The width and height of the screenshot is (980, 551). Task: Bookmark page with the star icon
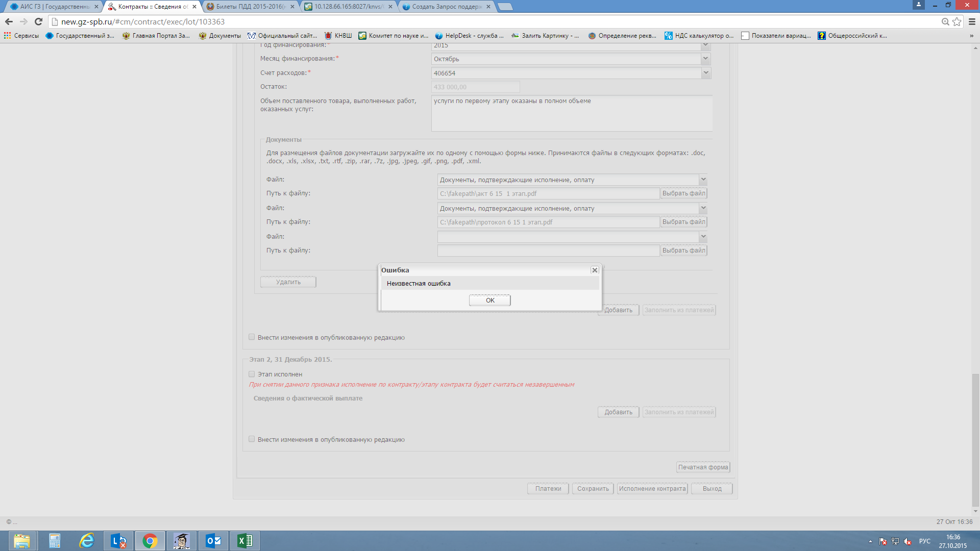957,21
